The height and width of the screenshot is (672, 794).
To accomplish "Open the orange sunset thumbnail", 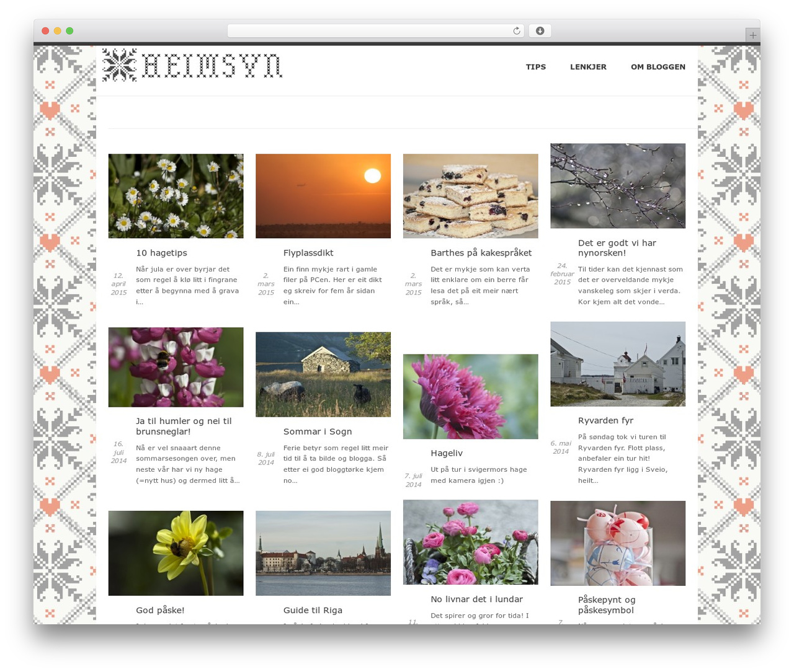I will [x=323, y=196].
